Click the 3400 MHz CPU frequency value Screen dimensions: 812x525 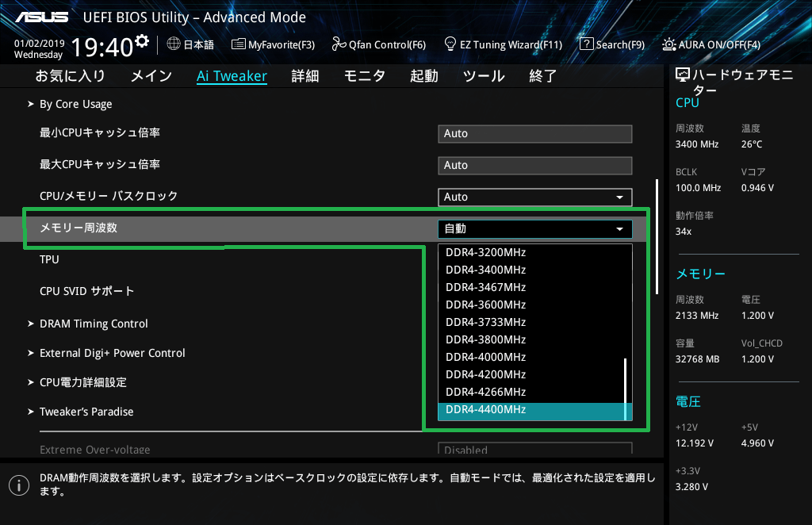[696, 144]
